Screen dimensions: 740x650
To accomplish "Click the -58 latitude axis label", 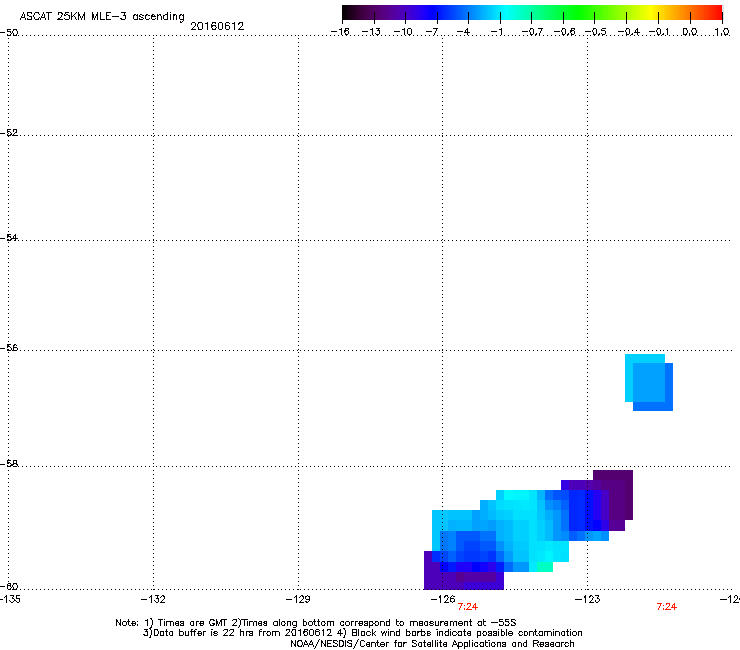I will click(x=9, y=464).
